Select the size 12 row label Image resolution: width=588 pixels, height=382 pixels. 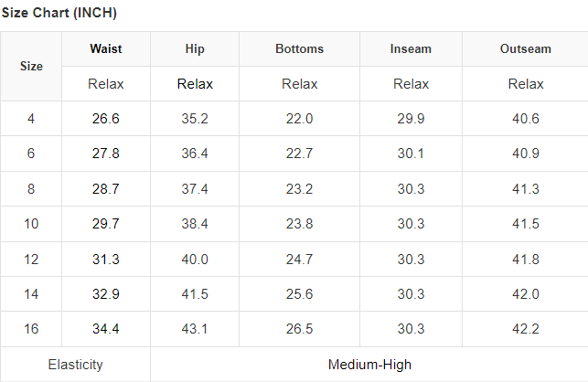coord(31,260)
